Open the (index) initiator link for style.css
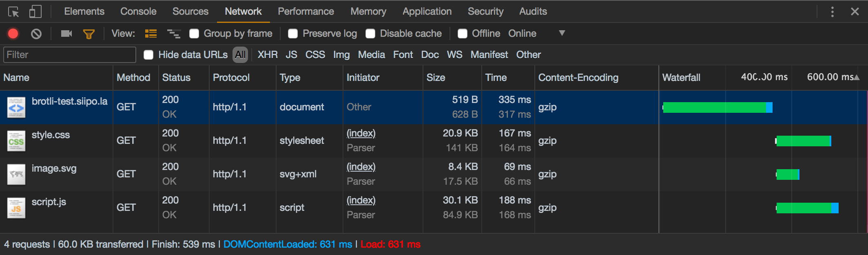 361,133
